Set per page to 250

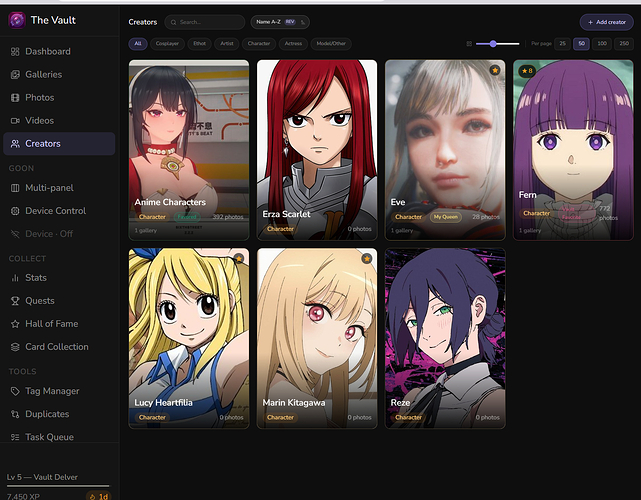coord(624,43)
